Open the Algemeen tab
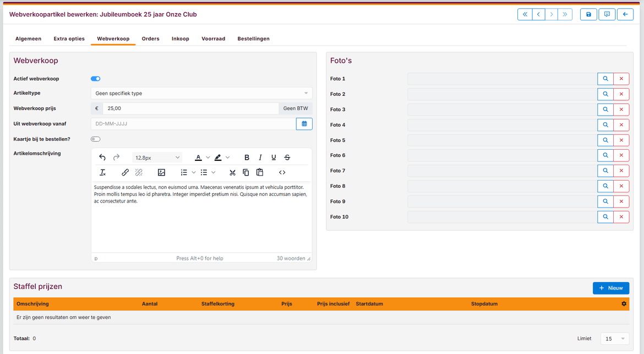Viewport: 644px width, 354px height. pyautogui.click(x=28, y=39)
